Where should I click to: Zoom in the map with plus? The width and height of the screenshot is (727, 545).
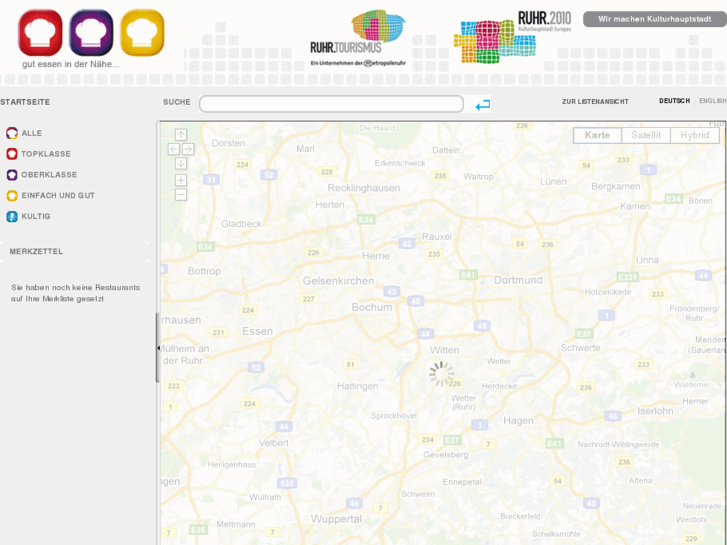[181, 180]
